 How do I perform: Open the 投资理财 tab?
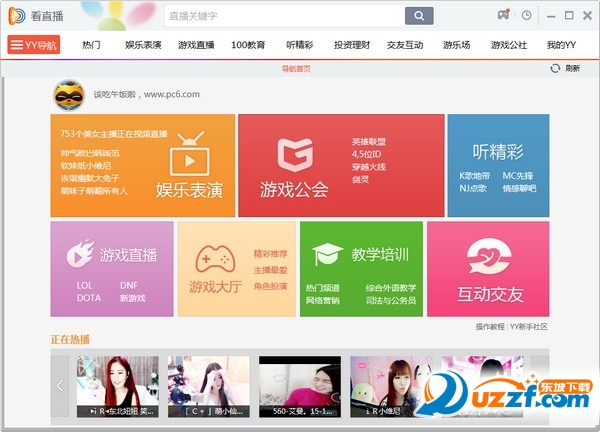[352, 45]
